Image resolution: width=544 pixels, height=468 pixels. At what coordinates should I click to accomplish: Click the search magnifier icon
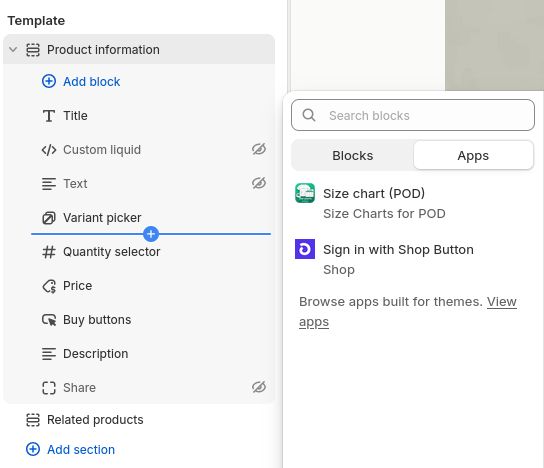(x=308, y=115)
